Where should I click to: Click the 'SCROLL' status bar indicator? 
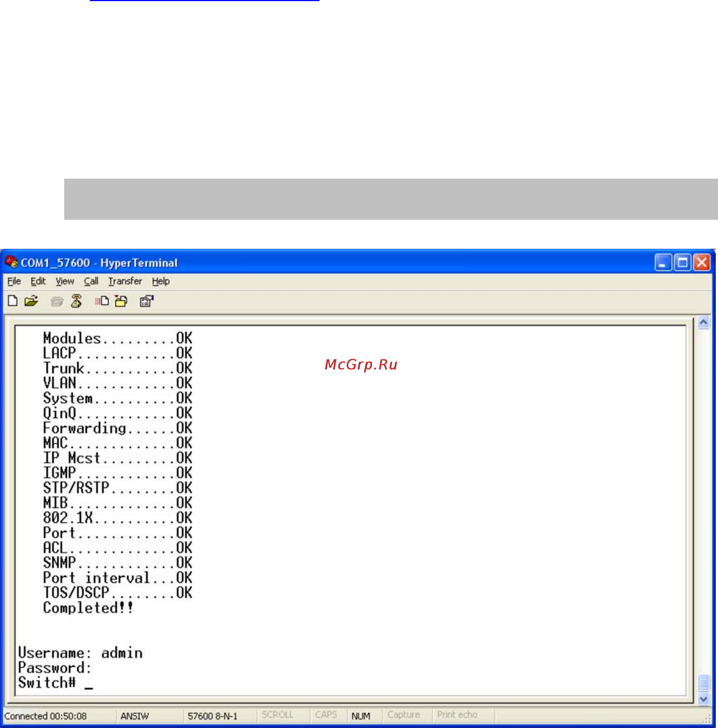point(277,715)
